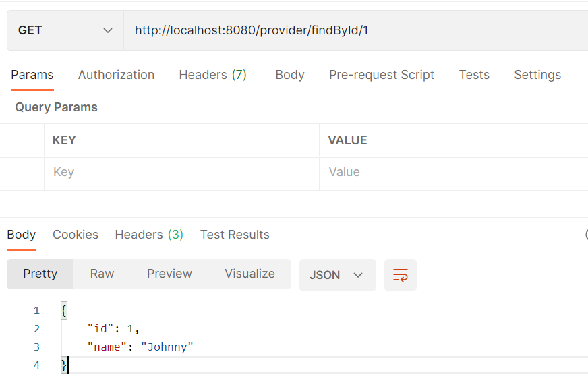Open the Settings tab
Screen dimensions: 588x389
(x=537, y=75)
